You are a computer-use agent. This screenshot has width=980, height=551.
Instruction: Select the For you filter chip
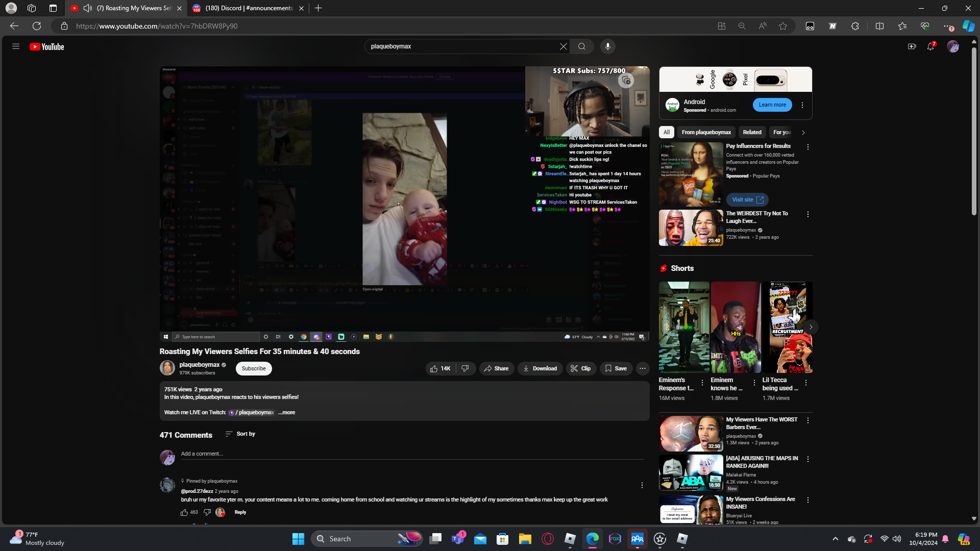(x=782, y=132)
